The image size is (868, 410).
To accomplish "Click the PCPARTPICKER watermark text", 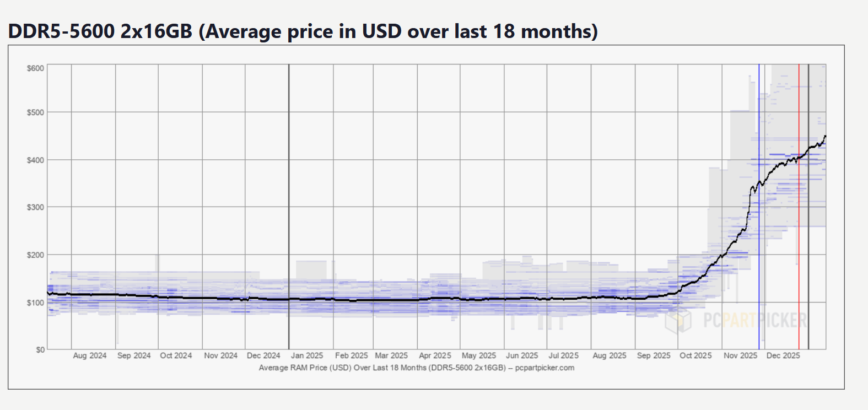I will coord(754,320).
